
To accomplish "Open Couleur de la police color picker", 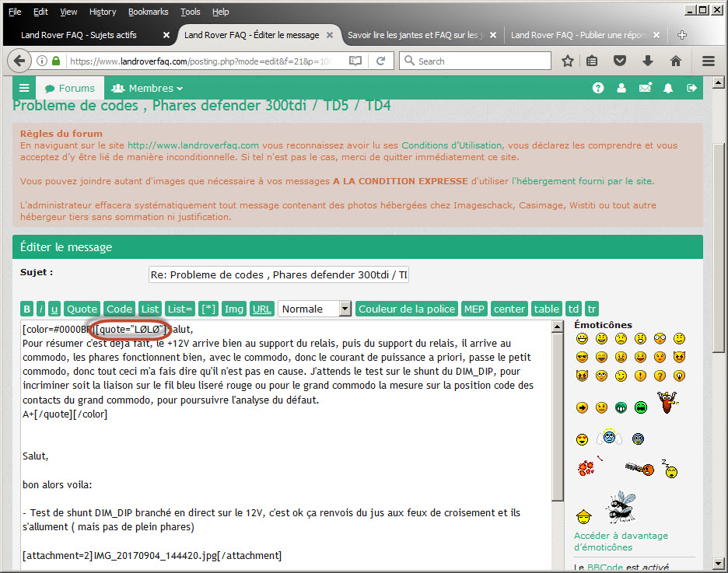I will coord(407,309).
